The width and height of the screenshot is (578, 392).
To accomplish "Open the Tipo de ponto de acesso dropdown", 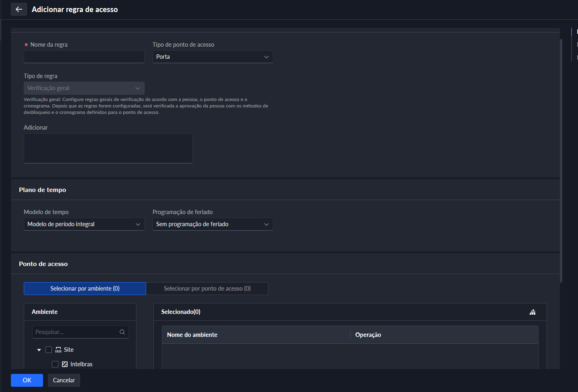I will (213, 57).
